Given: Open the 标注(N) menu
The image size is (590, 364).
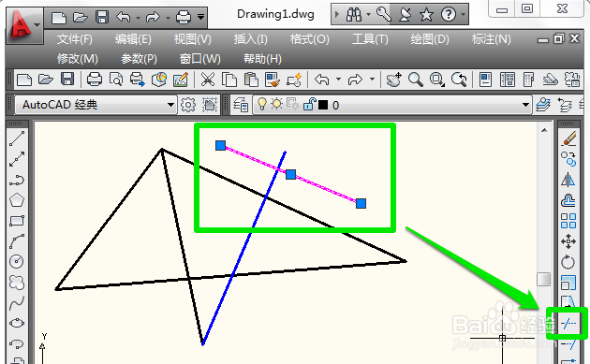Looking at the screenshot, I should pos(492,39).
